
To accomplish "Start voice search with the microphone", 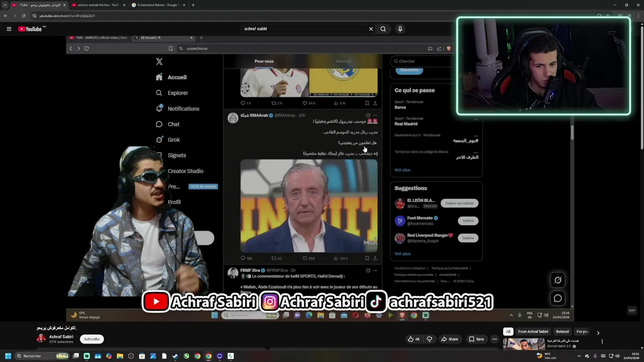I will (400, 29).
